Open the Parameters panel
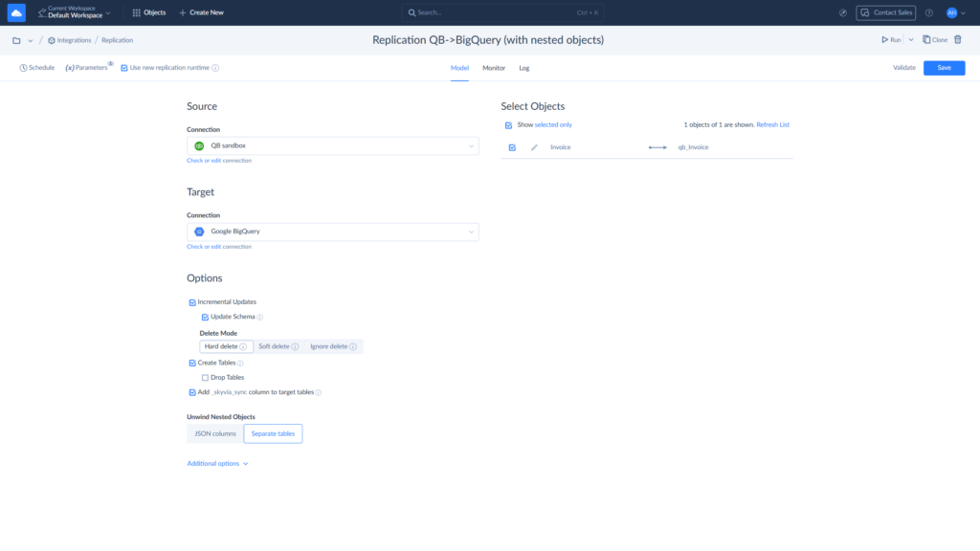This screenshot has width=980, height=551. 84,68
